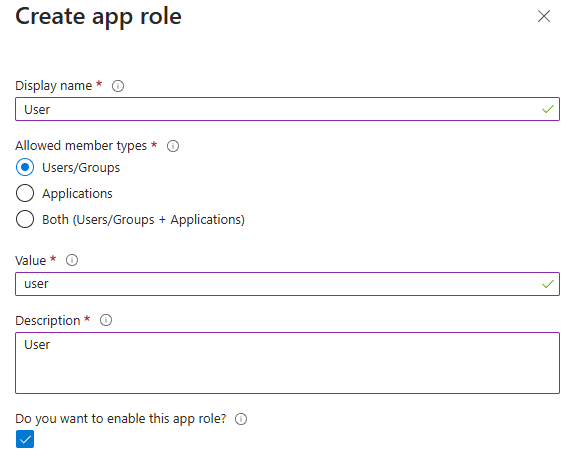Select the Users/Groups radio button

click(x=25, y=168)
